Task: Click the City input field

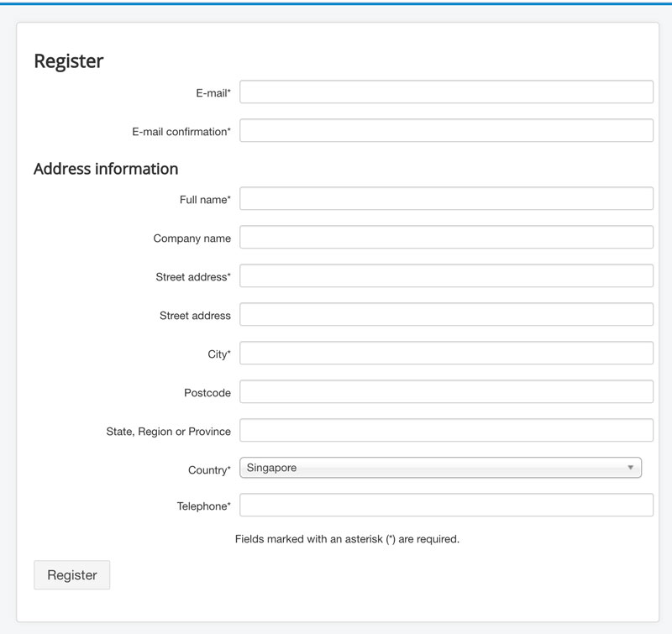Action: [446, 354]
